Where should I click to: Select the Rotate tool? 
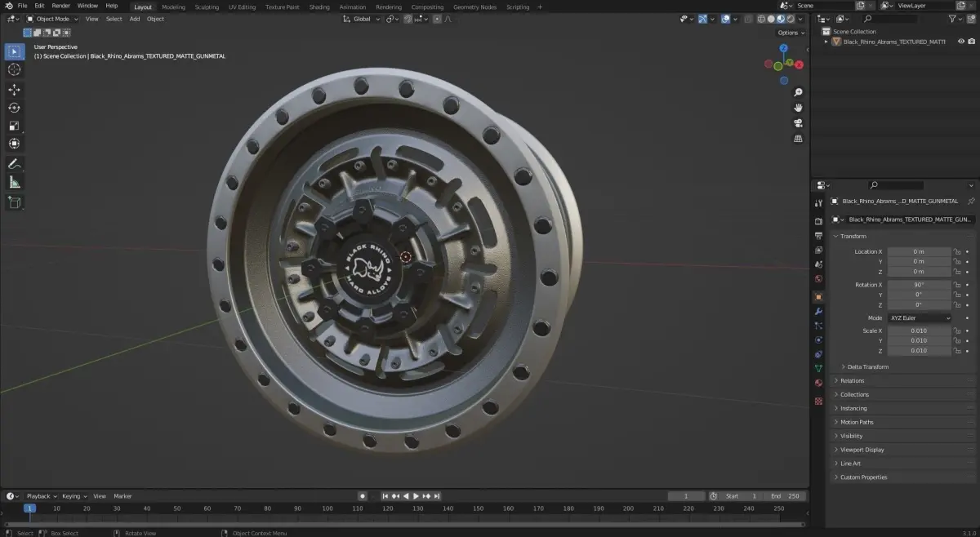pos(15,108)
